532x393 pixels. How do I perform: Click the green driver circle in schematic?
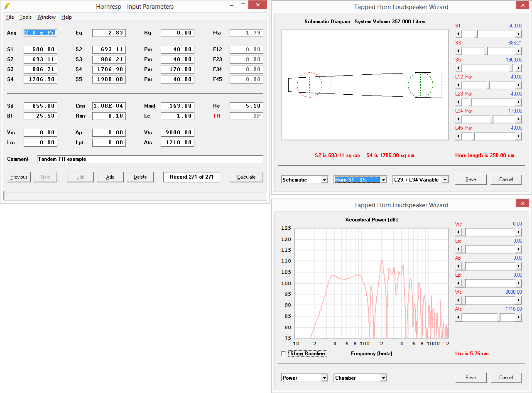[x=420, y=85]
